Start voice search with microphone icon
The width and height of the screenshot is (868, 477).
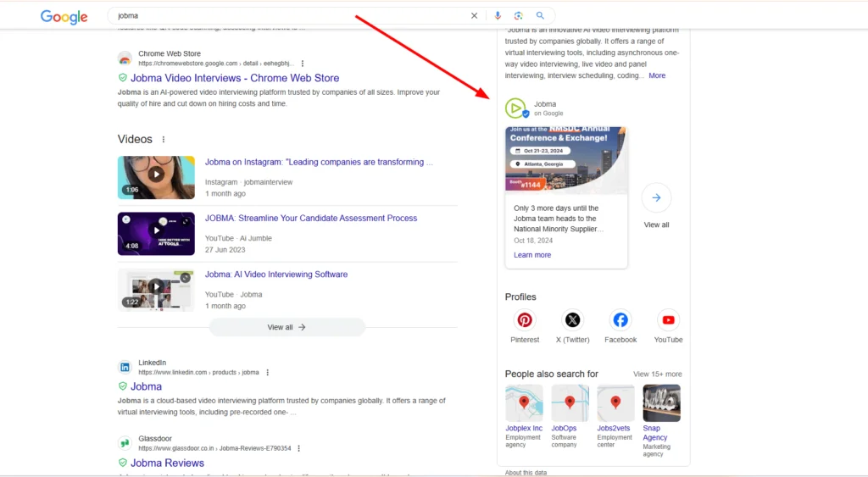[x=497, y=15]
